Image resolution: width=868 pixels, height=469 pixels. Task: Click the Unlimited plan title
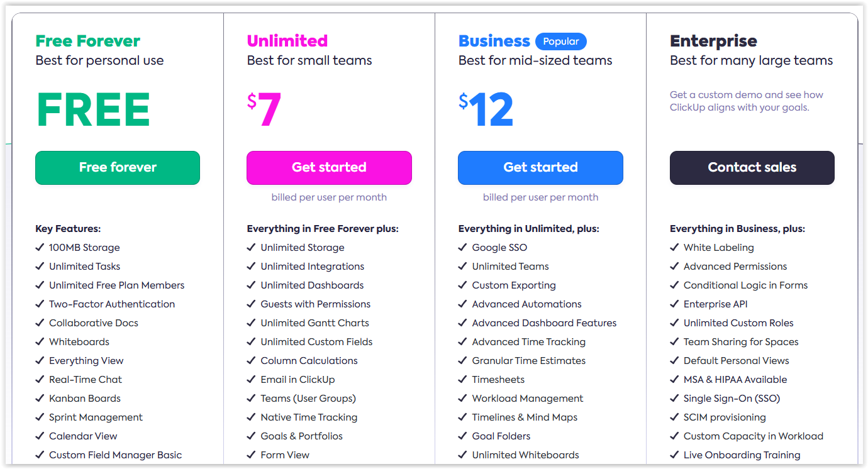pos(287,40)
